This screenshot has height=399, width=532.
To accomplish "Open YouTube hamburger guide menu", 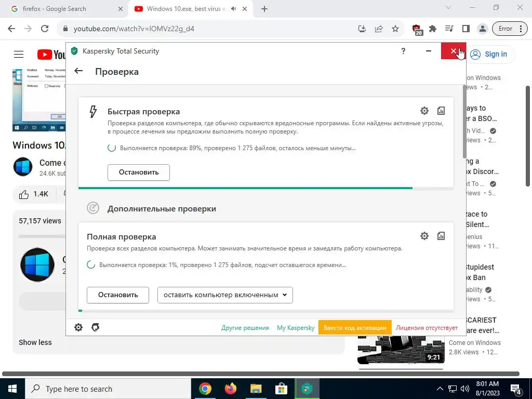I will (x=19, y=54).
